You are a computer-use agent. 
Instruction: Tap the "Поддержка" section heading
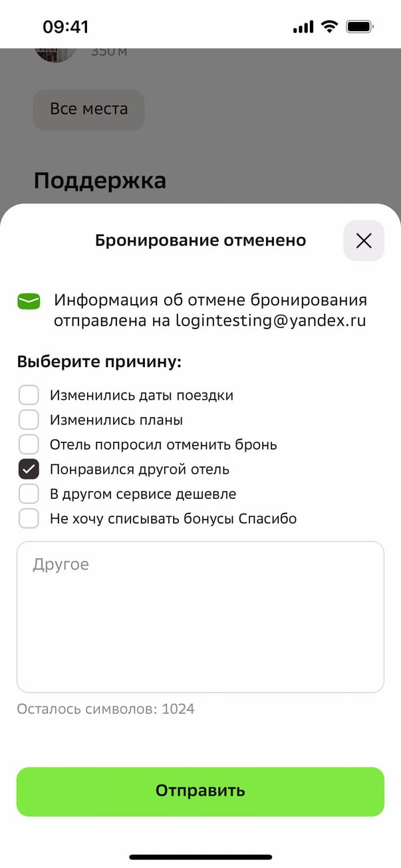tap(100, 181)
